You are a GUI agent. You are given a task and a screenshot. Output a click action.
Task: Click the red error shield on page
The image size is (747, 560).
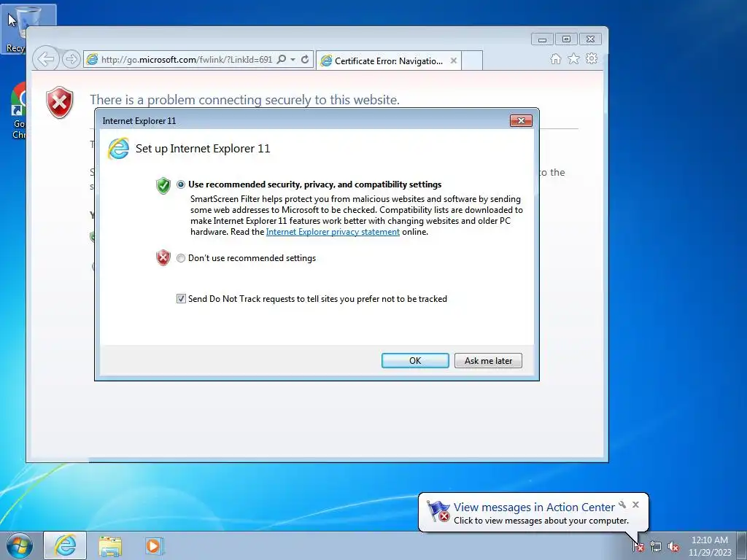[x=60, y=102]
